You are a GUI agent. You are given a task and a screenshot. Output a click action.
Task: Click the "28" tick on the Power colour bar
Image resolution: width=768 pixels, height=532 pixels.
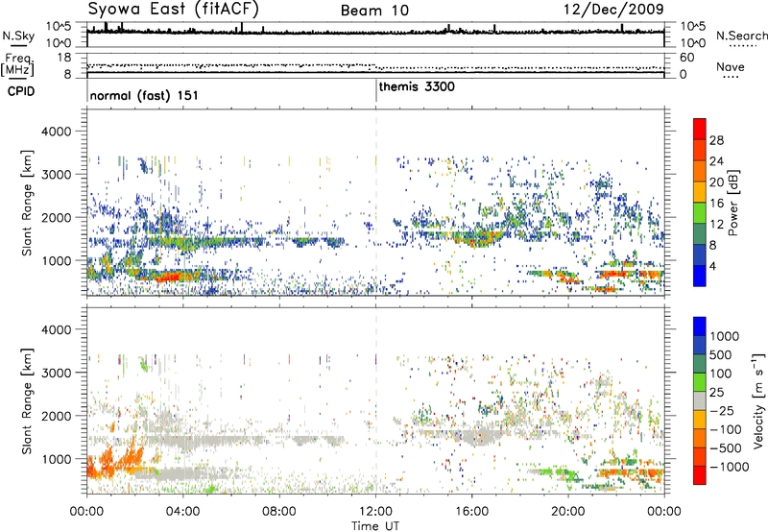[x=716, y=140]
